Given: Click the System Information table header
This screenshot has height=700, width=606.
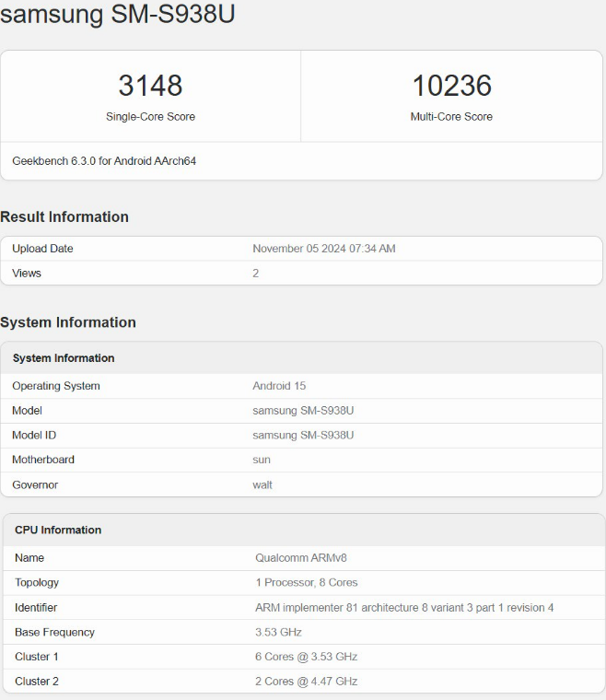Looking at the screenshot, I should click(64, 358).
